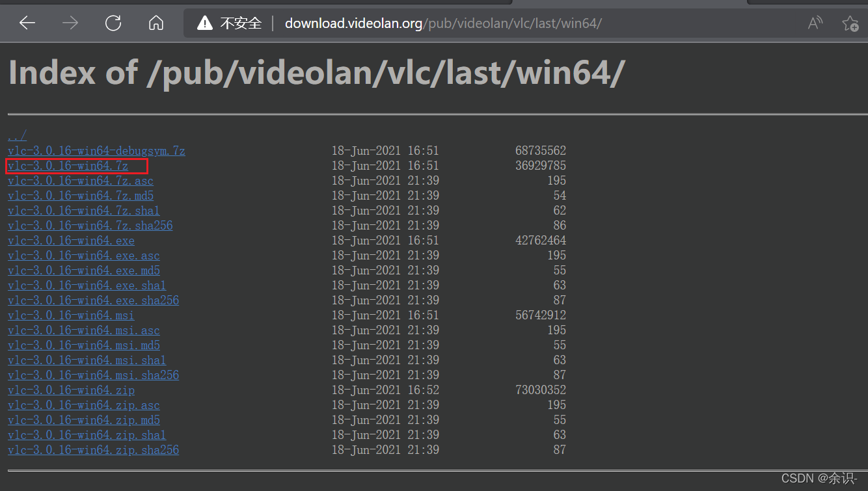Open the parent directory ../ link
The image size is (868, 491).
pos(17,135)
